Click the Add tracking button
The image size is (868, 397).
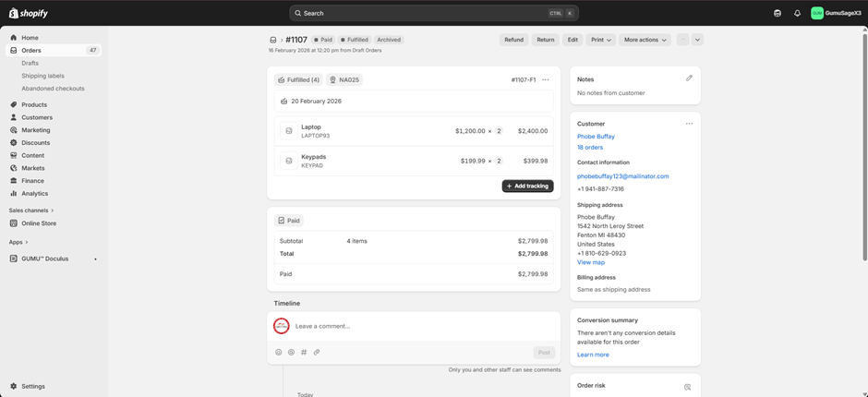(x=527, y=186)
